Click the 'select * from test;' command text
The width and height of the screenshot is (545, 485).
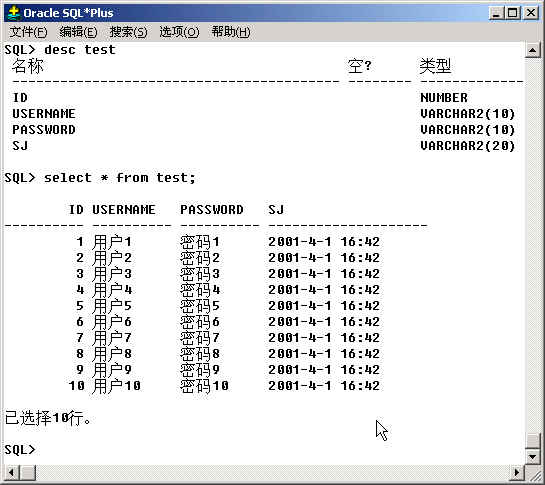[120, 178]
